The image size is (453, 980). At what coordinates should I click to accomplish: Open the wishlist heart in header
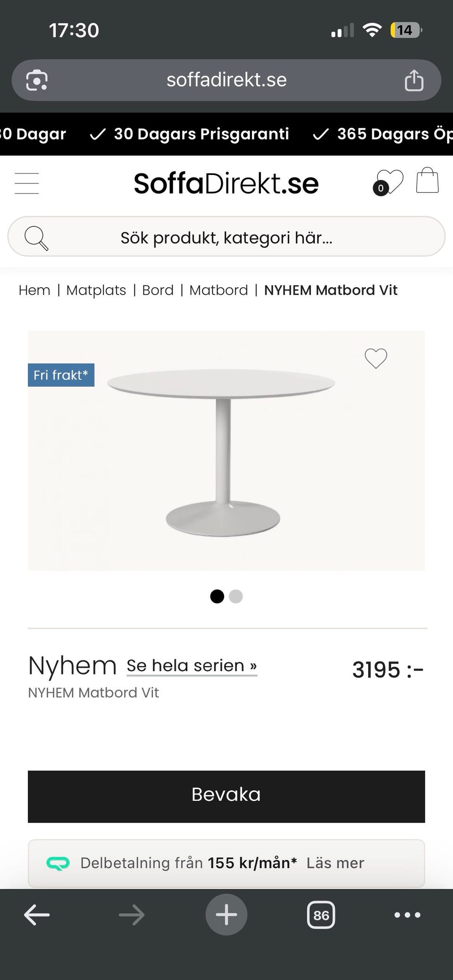[389, 182]
